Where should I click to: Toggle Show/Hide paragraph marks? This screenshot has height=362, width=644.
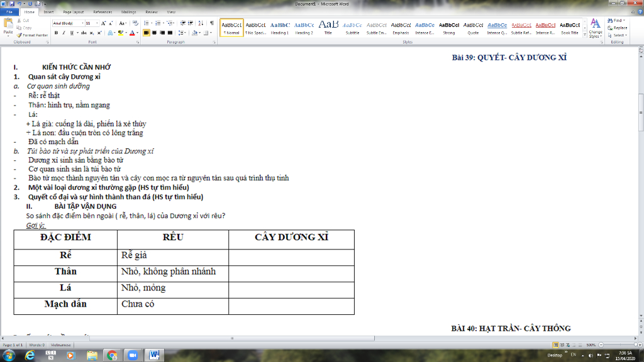(x=211, y=23)
